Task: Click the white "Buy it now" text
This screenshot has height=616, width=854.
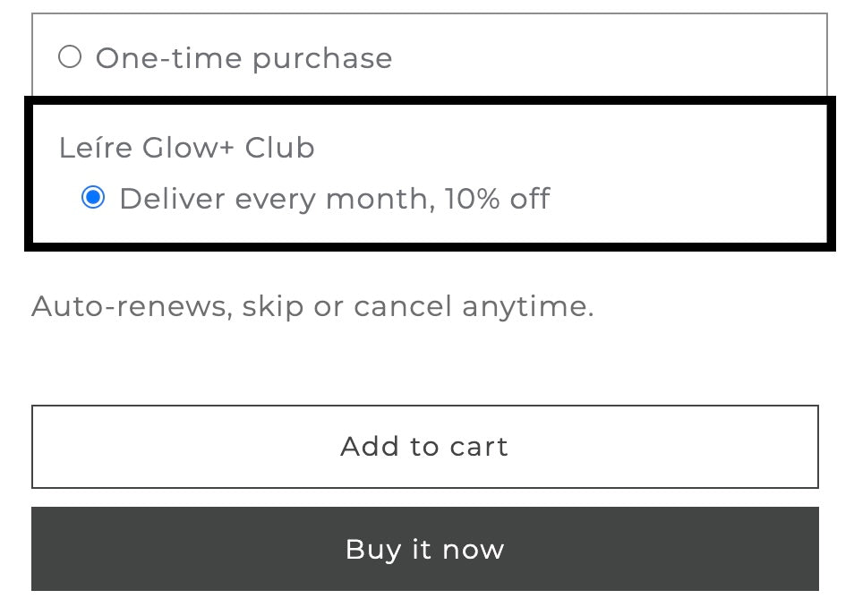Action: 424,549
